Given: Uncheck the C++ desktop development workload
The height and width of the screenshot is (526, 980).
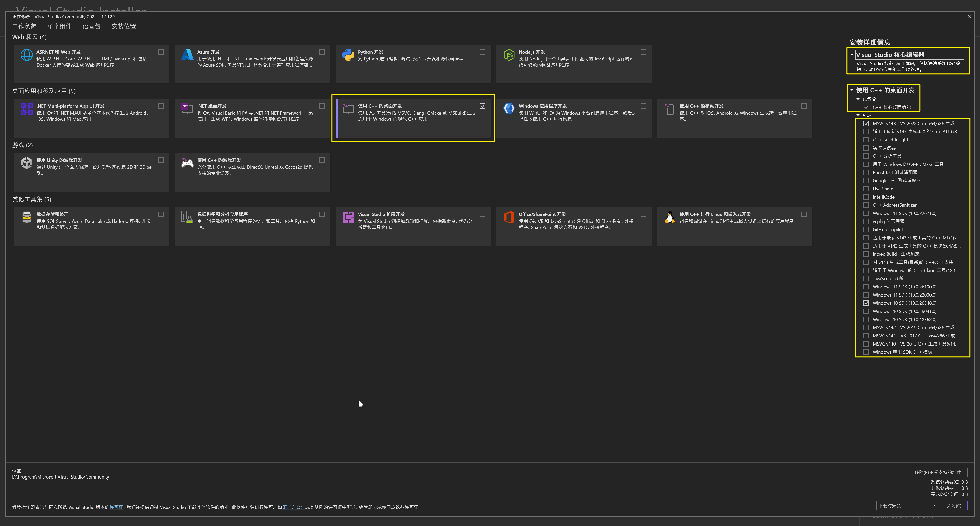Looking at the screenshot, I should 482,106.
